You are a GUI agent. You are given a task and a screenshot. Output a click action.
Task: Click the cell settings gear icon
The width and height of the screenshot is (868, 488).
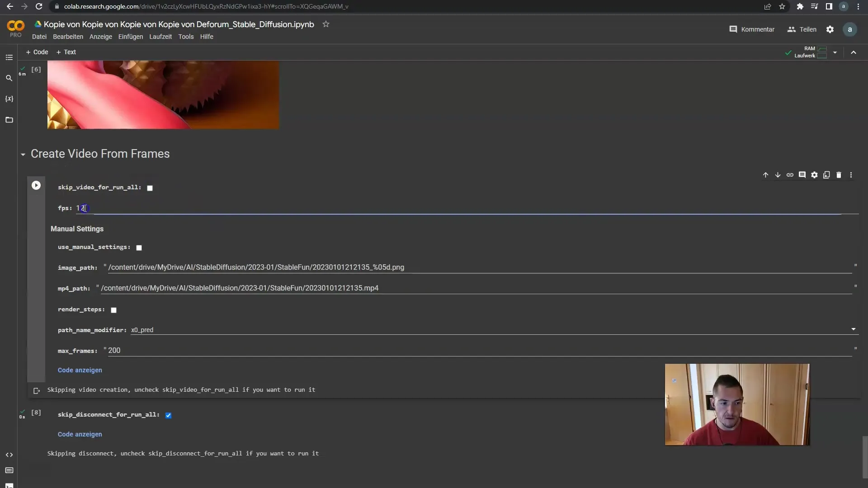(816, 174)
